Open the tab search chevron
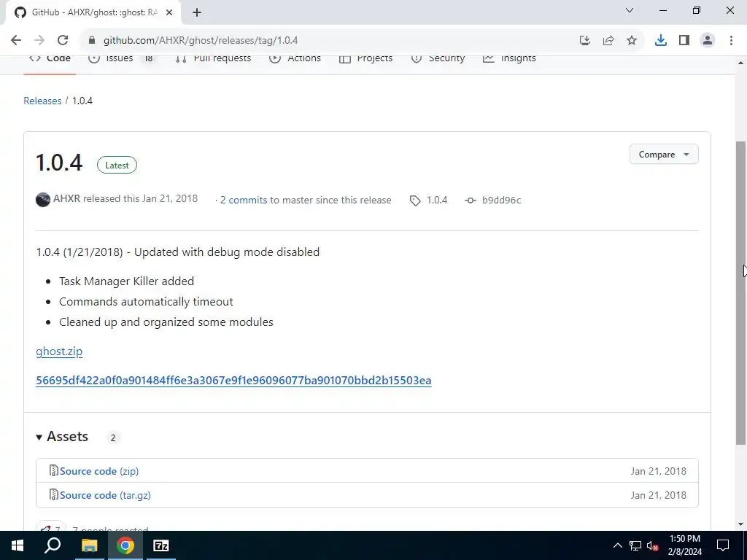 (x=630, y=10)
